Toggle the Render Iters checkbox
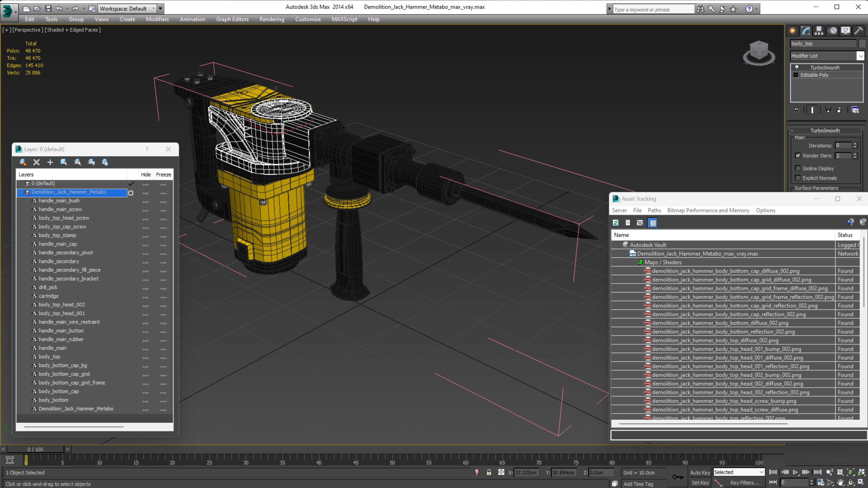This screenshot has width=868, height=488. (x=798, y=155)
